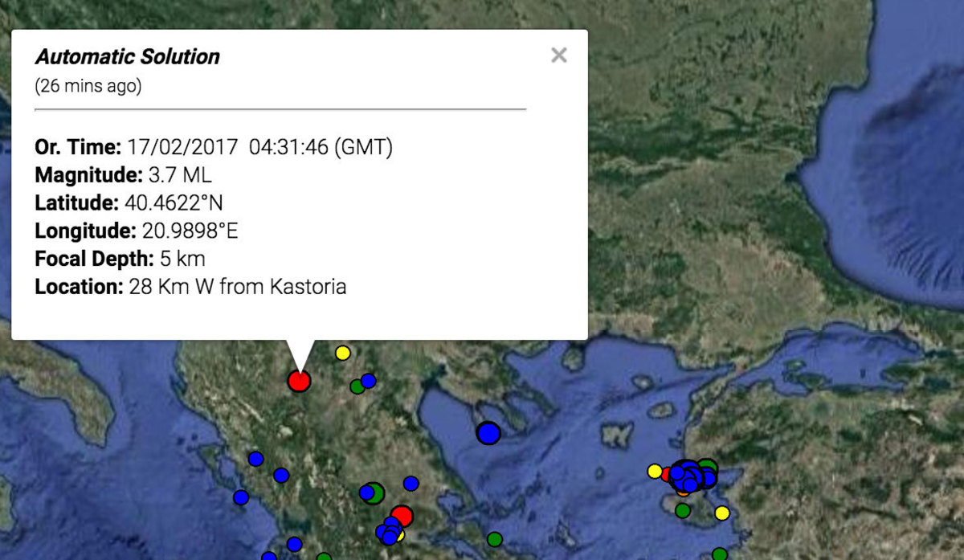Select the yellow marker west of the Lesvos cluster

coord(655,471)
